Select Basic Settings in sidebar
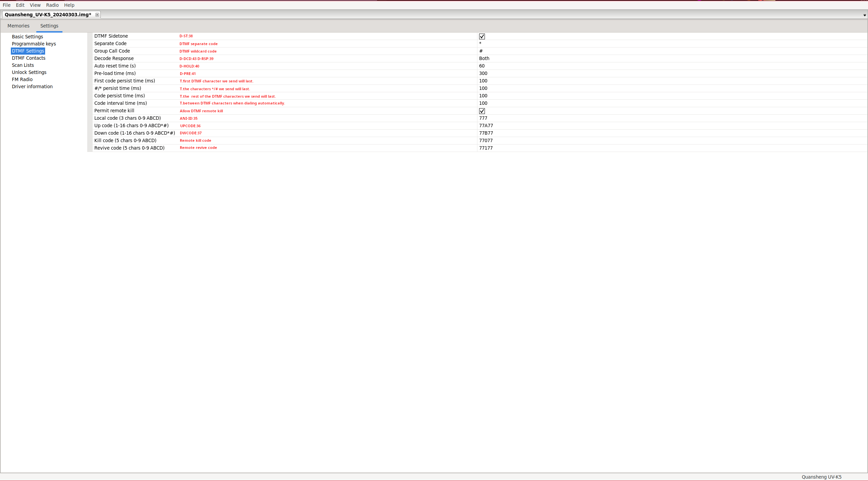The width and height of the screenshot is (868, 481). (x=27, y=37)
